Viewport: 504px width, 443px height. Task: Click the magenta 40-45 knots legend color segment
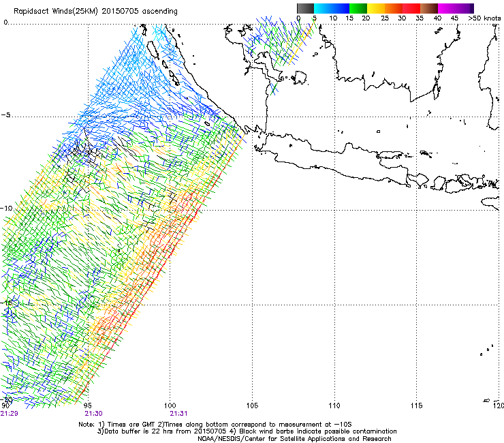(x=447, y=8)
